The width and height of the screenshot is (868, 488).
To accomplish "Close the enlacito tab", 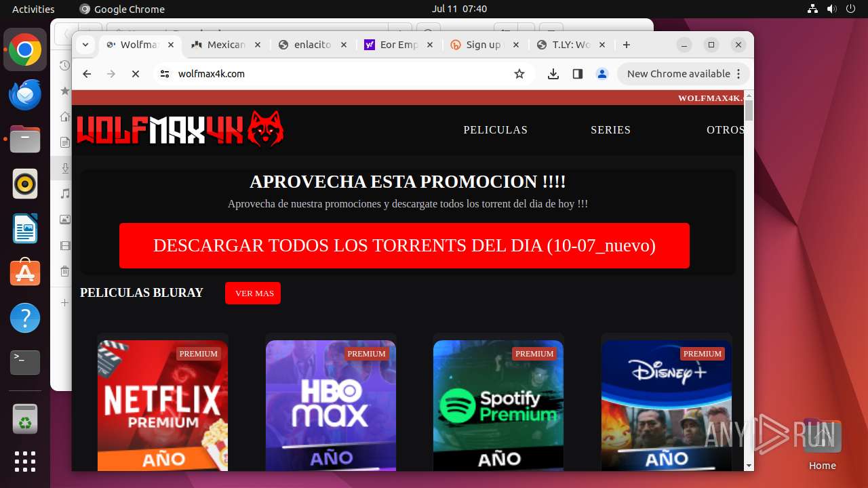I will (x=344, y=45).
